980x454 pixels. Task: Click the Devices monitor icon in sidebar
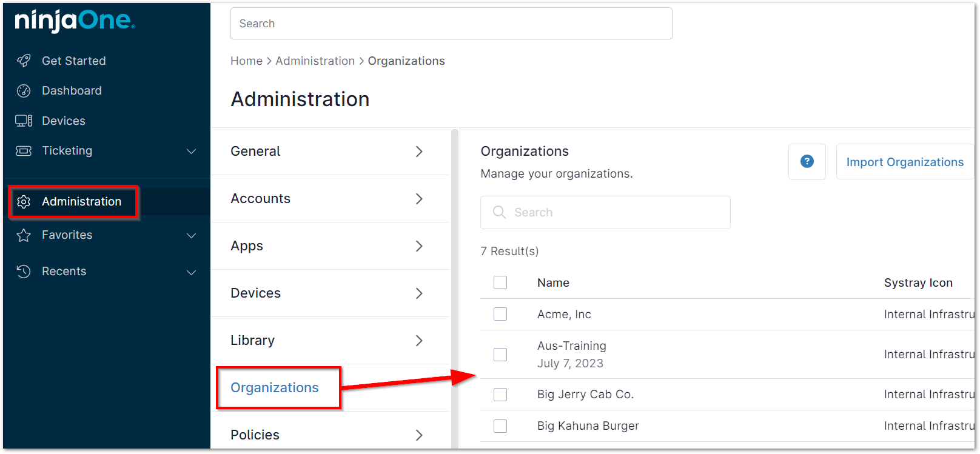click(x=23, y=120)
